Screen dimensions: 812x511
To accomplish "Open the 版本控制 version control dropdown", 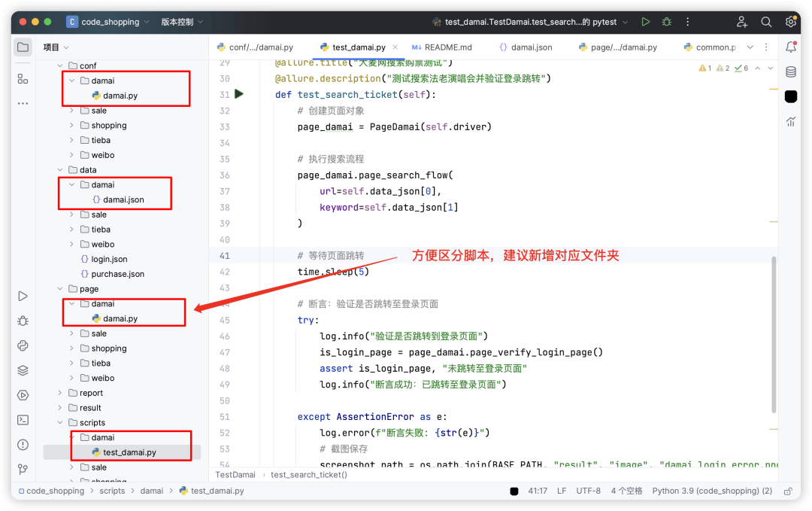I will click(x=182, y=22).
